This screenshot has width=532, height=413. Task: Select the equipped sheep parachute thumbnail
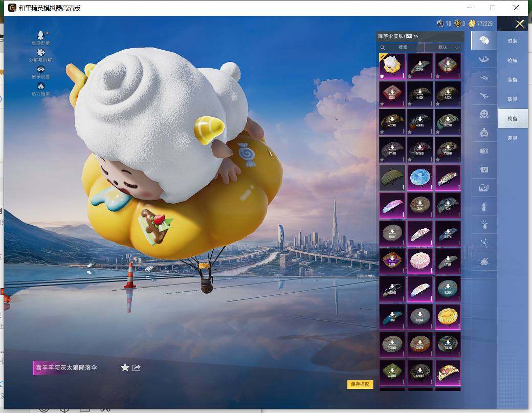(392, 66)
